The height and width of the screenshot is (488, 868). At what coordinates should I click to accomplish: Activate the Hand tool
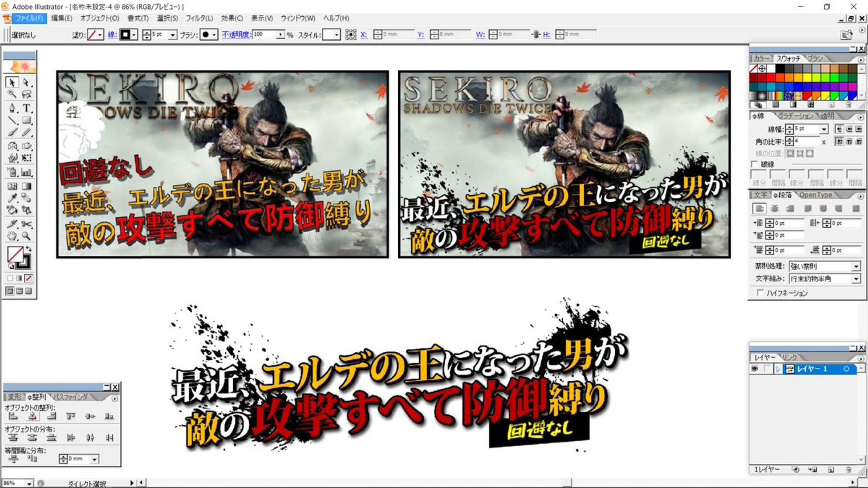[12, 236]
